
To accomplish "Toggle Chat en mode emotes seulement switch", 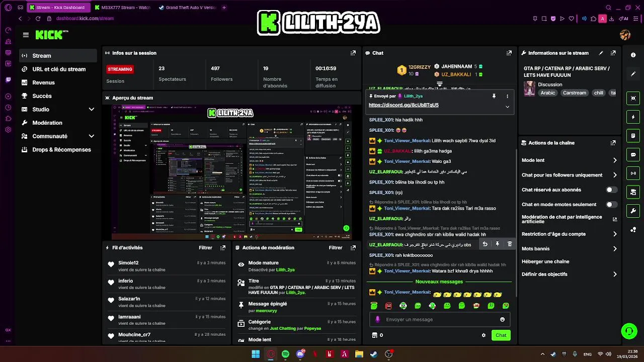I will pos(611,205).
